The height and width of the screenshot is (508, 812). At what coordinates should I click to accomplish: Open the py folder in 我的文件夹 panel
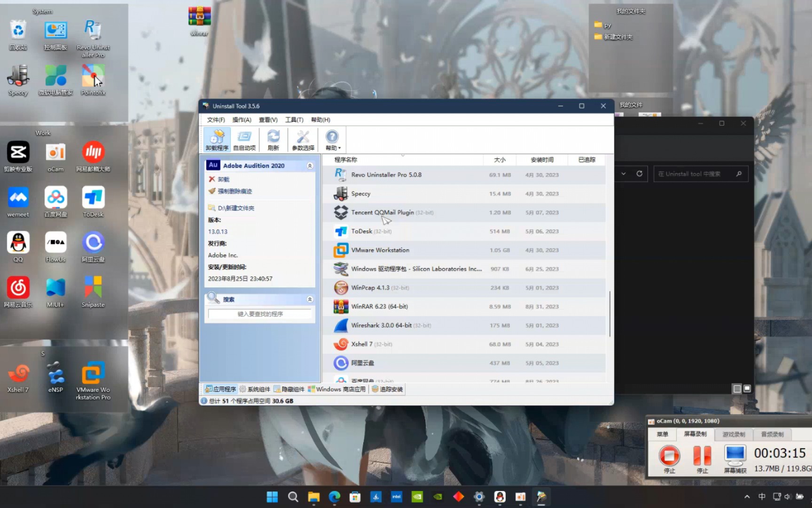[602, 25]
